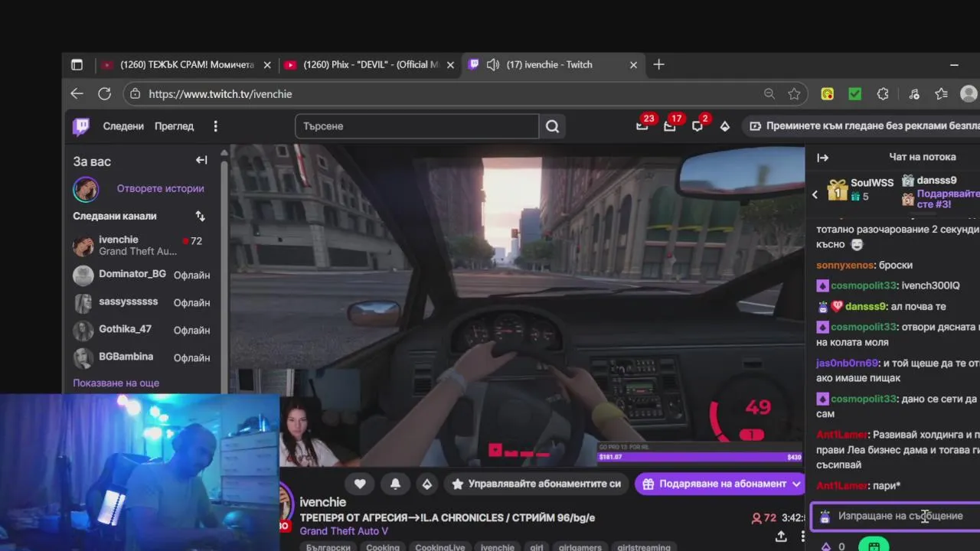The height and width of the screenshot is (551, 980).
Task: Click Управлявайте абонаментите си button
Action: click(x=536, y=484)
